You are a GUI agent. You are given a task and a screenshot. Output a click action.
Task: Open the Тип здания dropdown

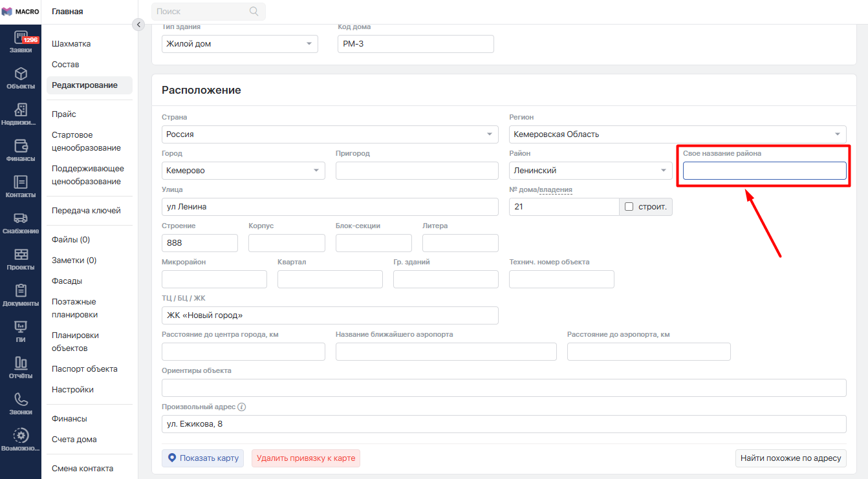[x=309, y=44]
